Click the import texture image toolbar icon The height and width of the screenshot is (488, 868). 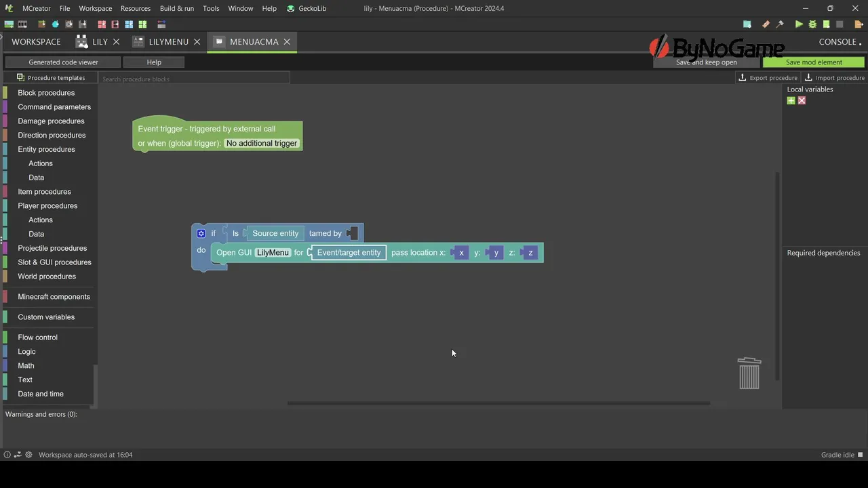(x=9, y=24)
